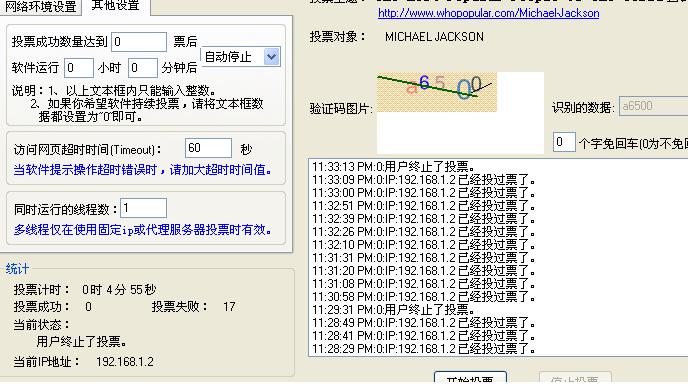Select log entry at 11:30:58 PM
Image resolution: width=688 pixels, height=384 pixels.
coord(424,297)
